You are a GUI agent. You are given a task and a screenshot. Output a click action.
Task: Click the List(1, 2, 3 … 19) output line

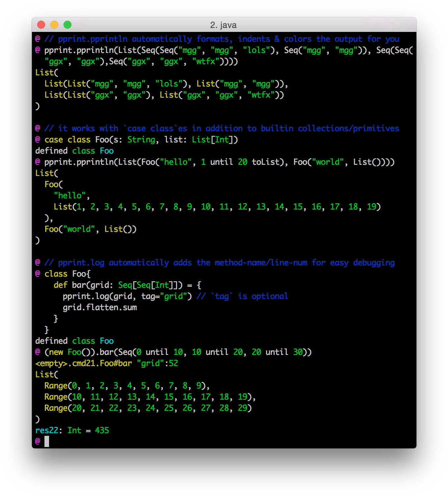tap(217, 207)
